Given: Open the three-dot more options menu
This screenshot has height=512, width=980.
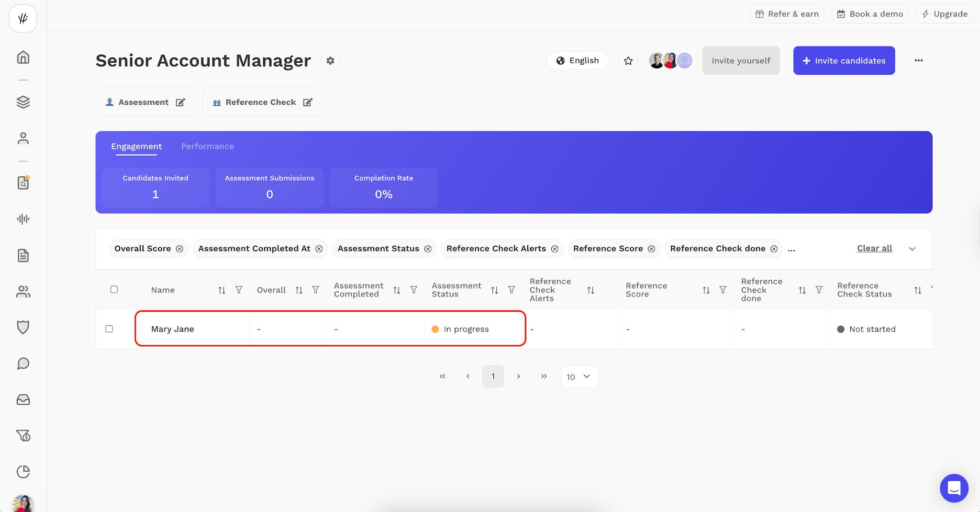Looking at the screenshot, I should click(x=918, y=60).
